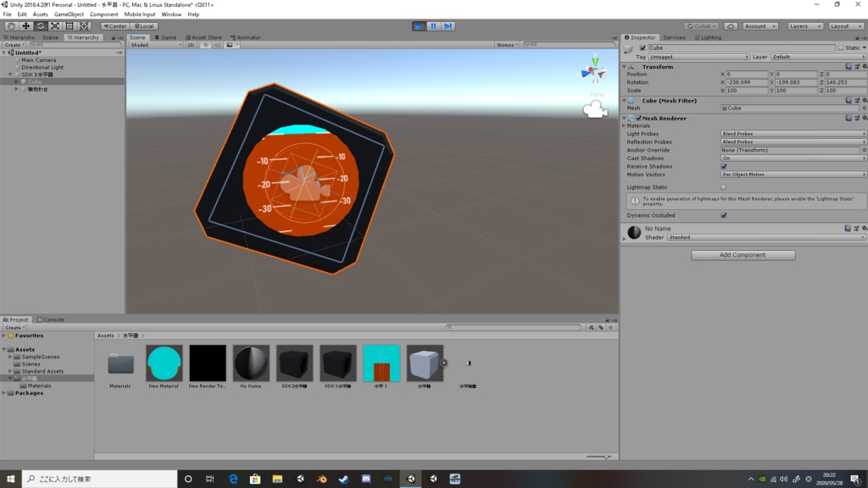Open the Layer dropdown
868x488 pixels.
818,57
